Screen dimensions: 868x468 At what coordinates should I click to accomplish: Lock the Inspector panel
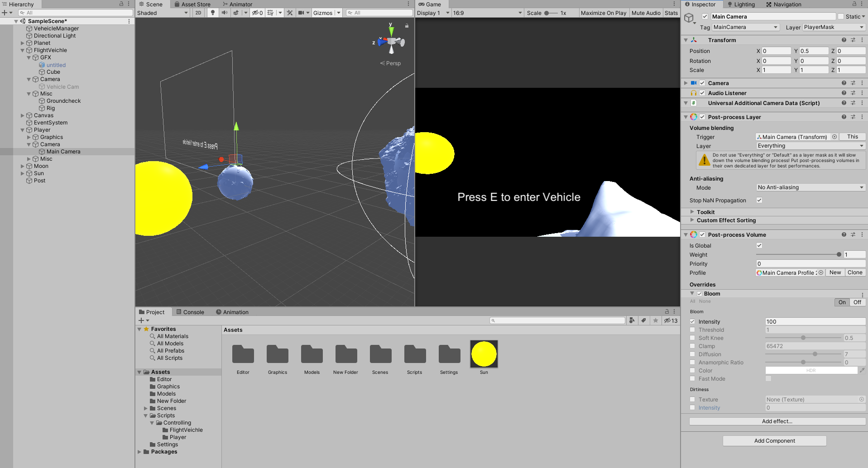click(x=854, y=4)
